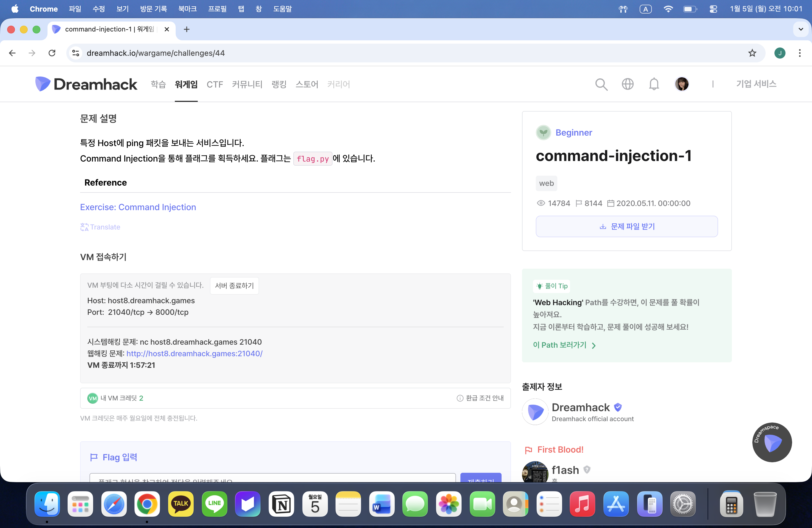This screenshot has width=812, height=528.
Task: Open the Exercise: Command Injection link
Action: pos(138,207)
